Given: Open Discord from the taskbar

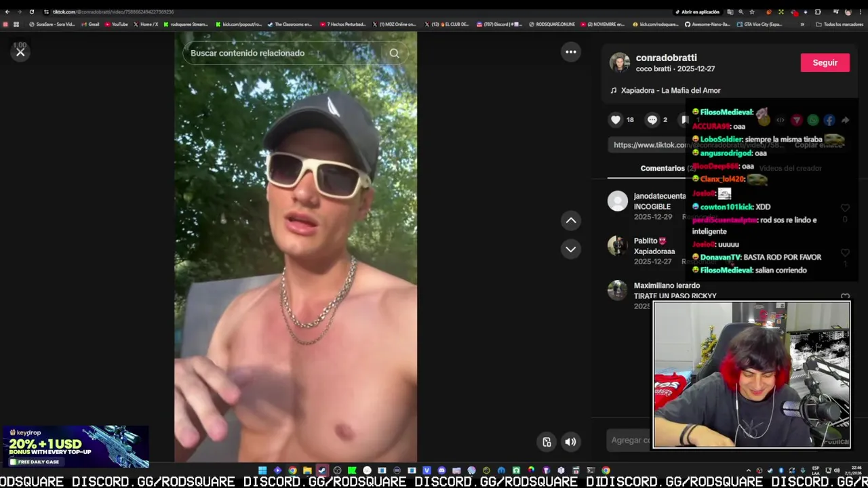Looking at the screenshot, I should 441,470.
